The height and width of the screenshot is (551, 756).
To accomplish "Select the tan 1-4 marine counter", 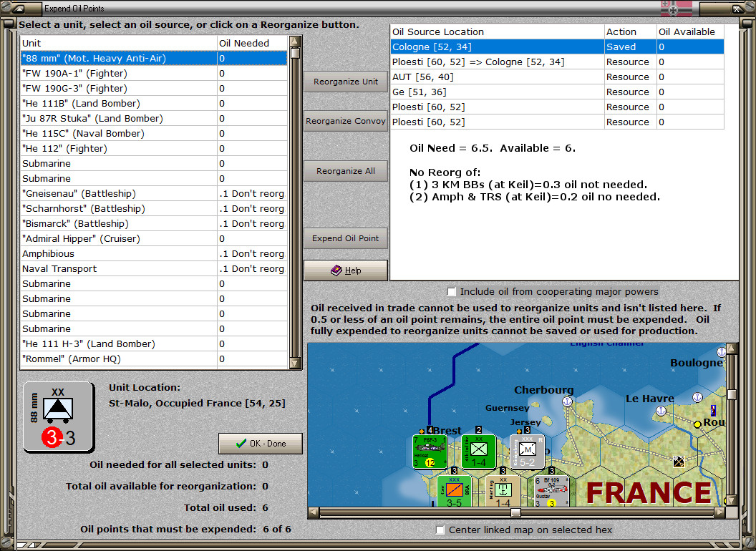I will pos(503,491).
